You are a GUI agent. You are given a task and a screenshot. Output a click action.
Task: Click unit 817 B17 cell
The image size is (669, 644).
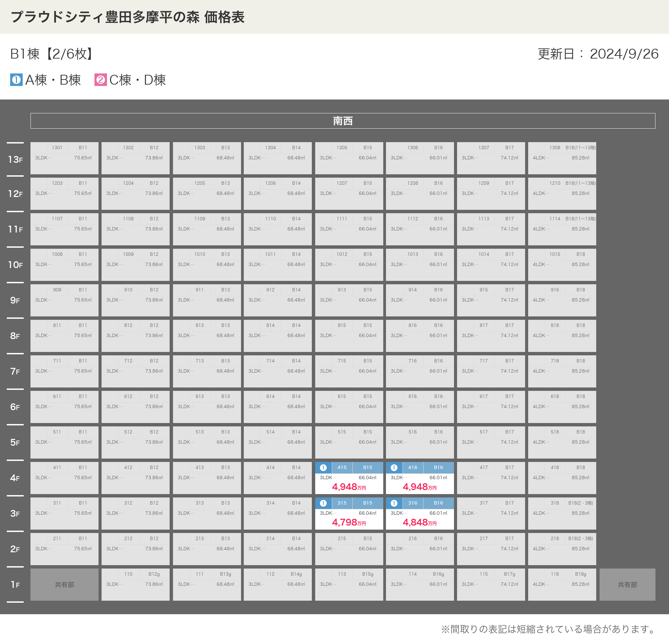point(491,336)
